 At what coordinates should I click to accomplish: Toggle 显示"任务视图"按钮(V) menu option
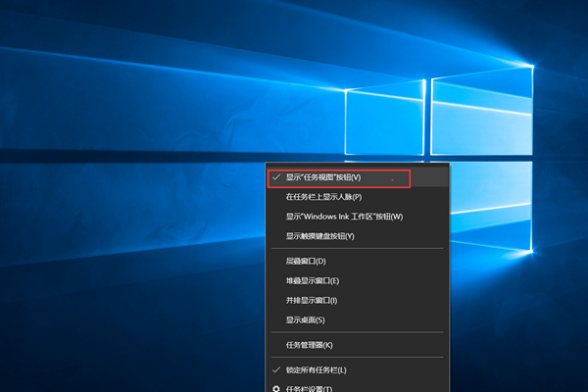(358, 177)
